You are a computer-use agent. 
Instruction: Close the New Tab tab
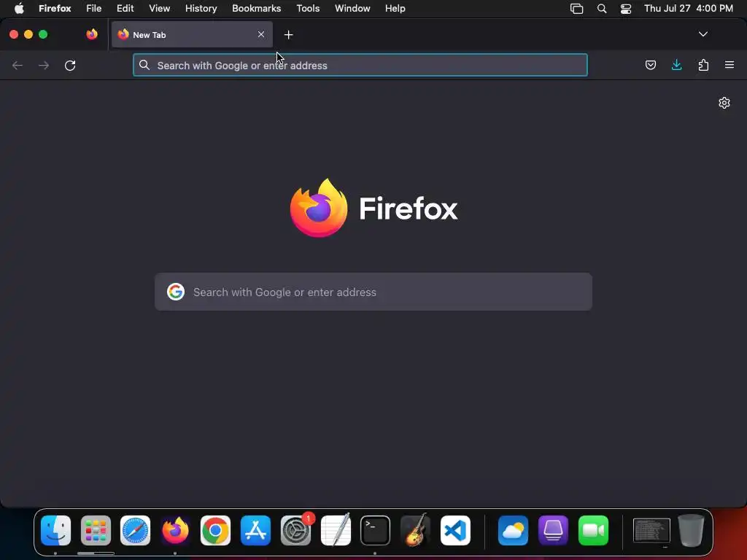[x=261, y=34]
